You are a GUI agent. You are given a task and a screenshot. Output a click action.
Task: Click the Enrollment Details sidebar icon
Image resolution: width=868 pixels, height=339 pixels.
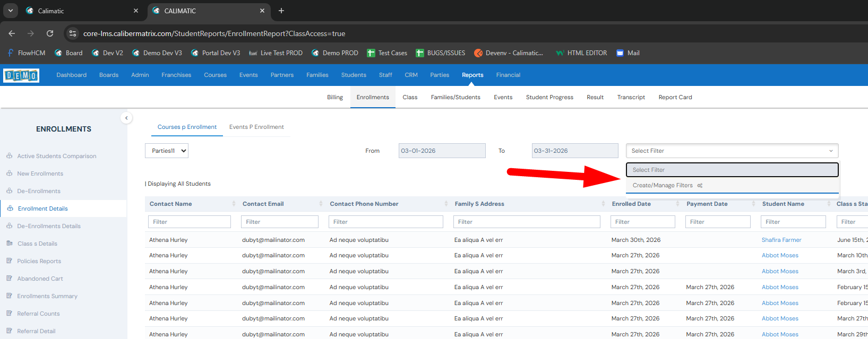pyautogui.click(x=10, y=208)
